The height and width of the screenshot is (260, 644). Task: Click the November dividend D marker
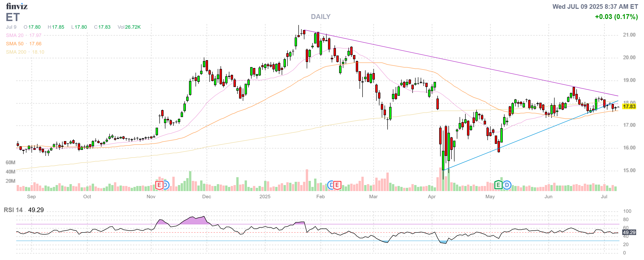tap(166, 185)
